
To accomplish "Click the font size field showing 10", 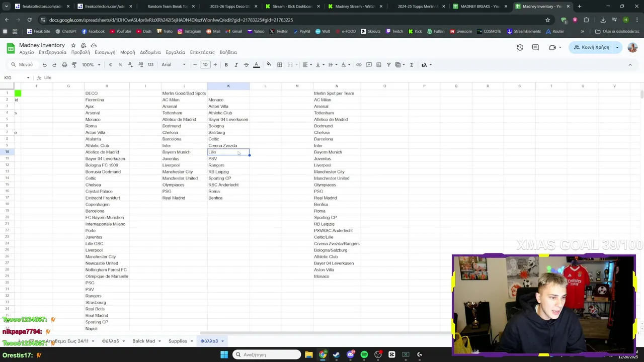I will click(205, 65).
